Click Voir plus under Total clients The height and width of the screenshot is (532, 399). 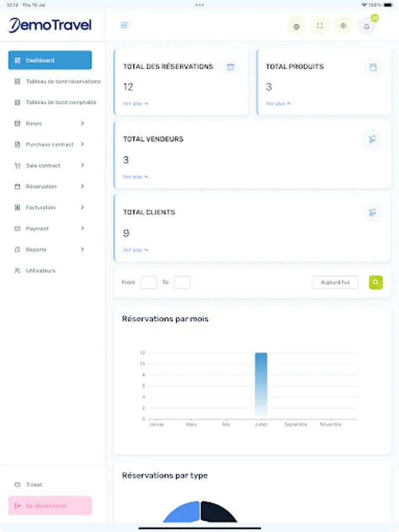coord(135,250)
